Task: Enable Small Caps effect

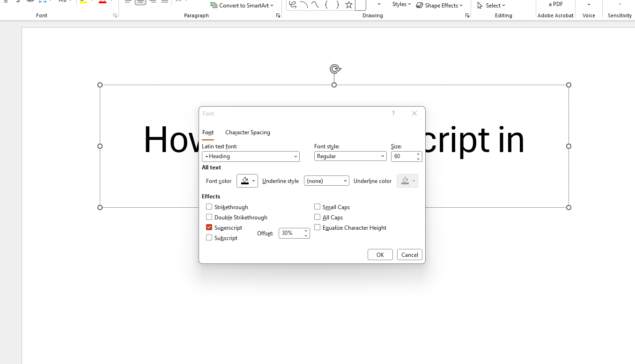Action: (x=317, y=207)
